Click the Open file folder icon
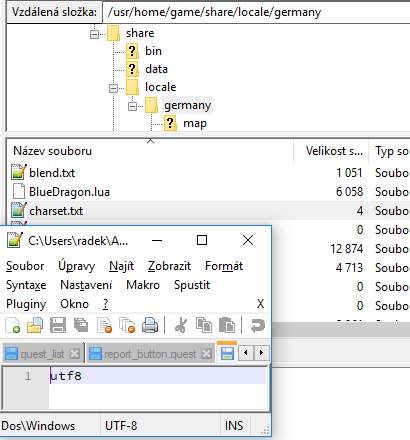410x440 pixels. pyautogui.click(x=35, y=325)
